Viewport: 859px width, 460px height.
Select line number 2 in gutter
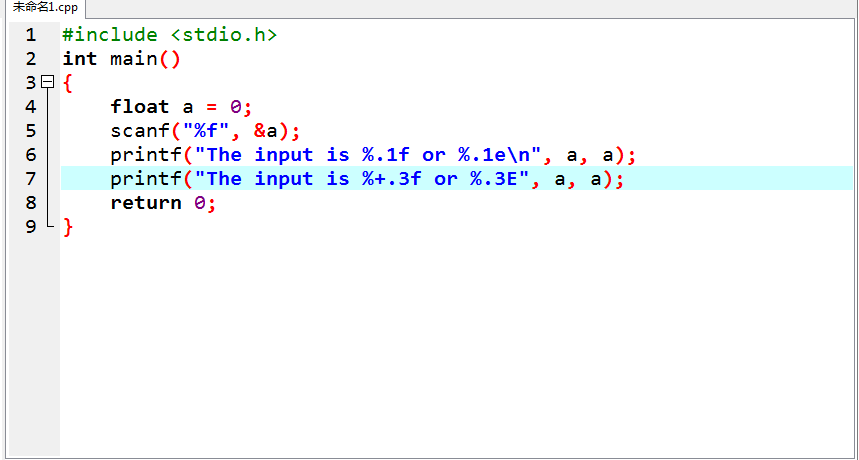click(31, 59)
